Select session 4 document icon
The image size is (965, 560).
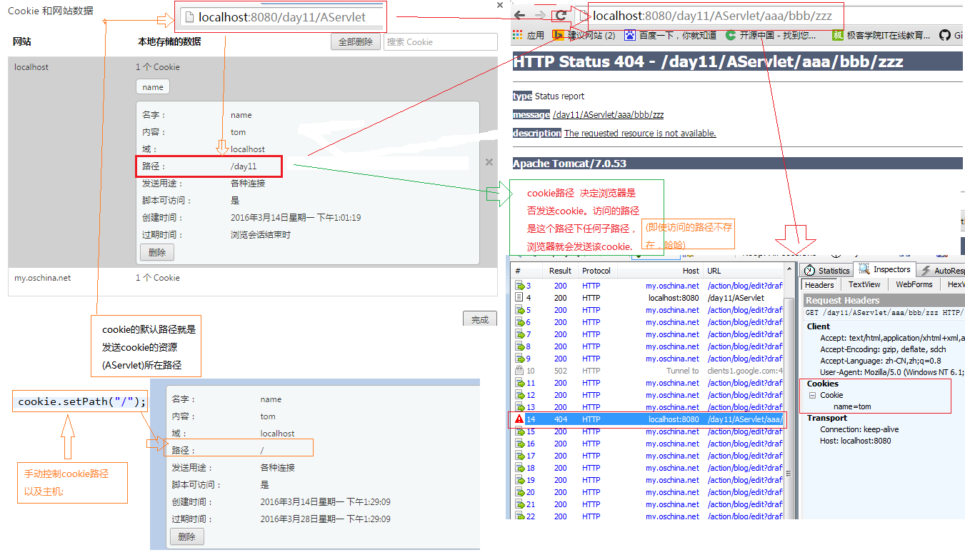coord(519,298)
